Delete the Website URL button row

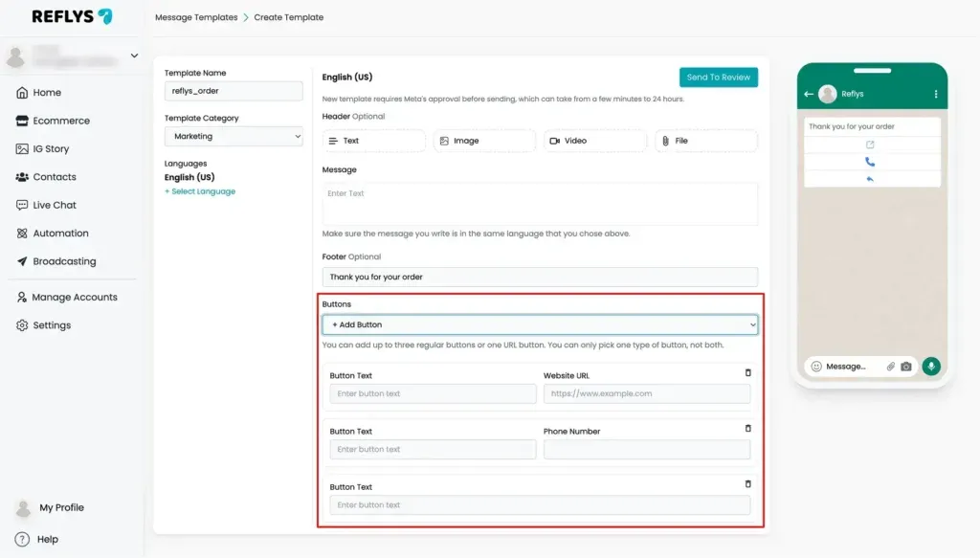point(747,373)
